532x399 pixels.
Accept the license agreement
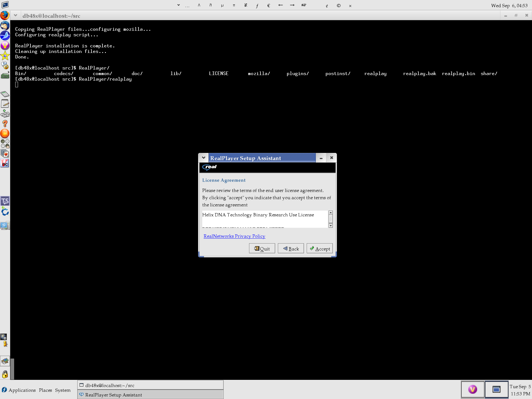[x=320, y=249]
